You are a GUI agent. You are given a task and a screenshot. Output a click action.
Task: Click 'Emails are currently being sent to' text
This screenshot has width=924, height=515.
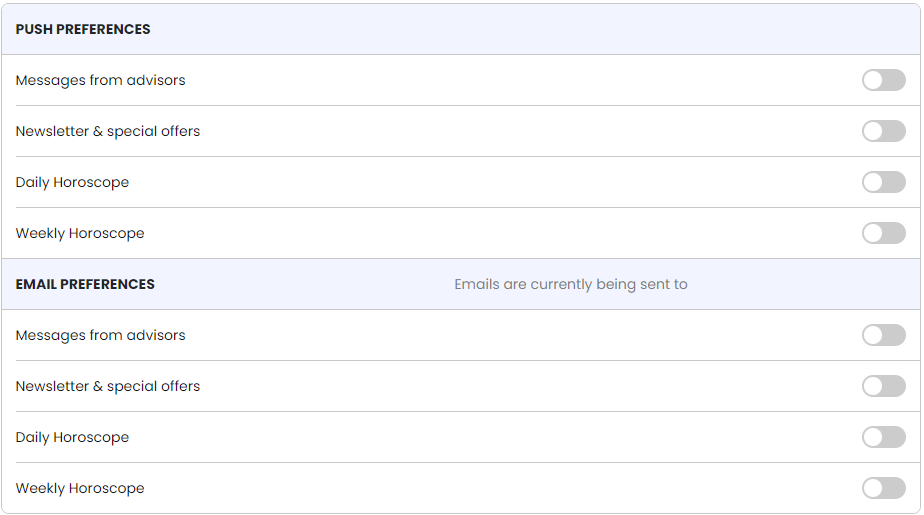point(570,284)
